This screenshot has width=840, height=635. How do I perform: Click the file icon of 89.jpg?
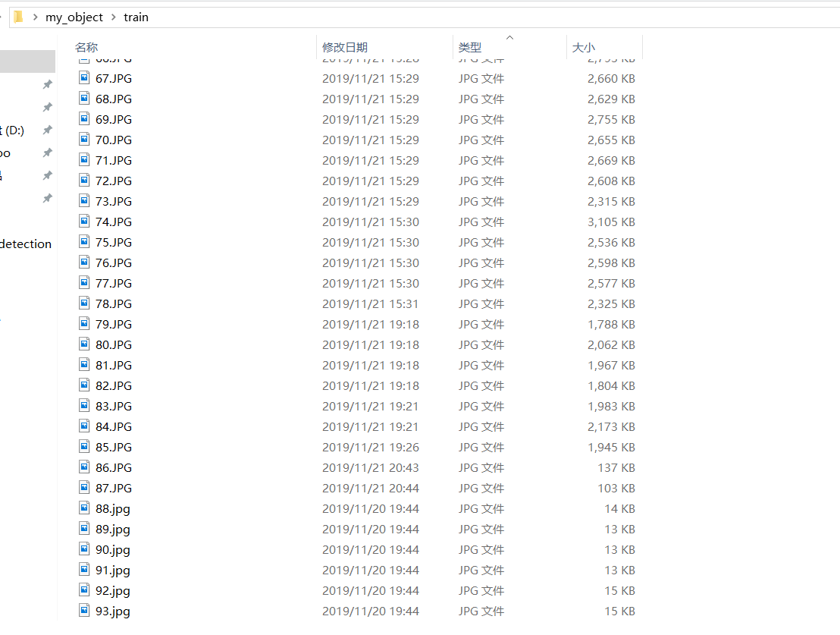coord(84,529)
